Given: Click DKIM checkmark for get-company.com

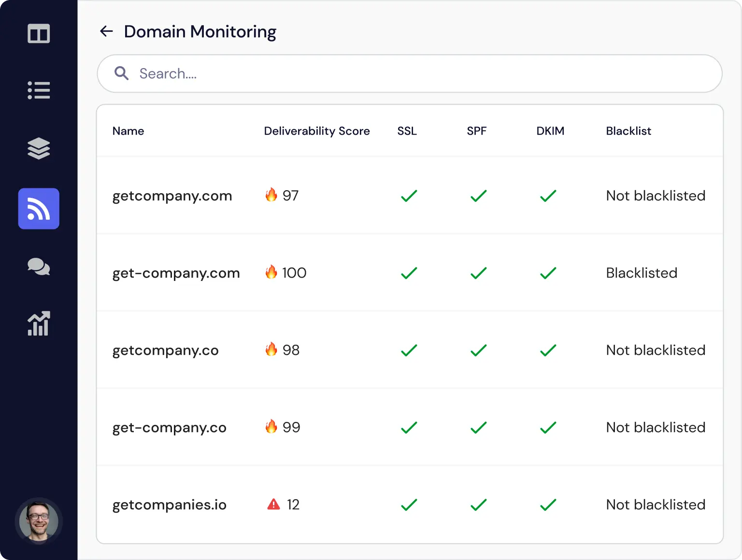Looking at the screenshot, I should (x=548, y=273).
